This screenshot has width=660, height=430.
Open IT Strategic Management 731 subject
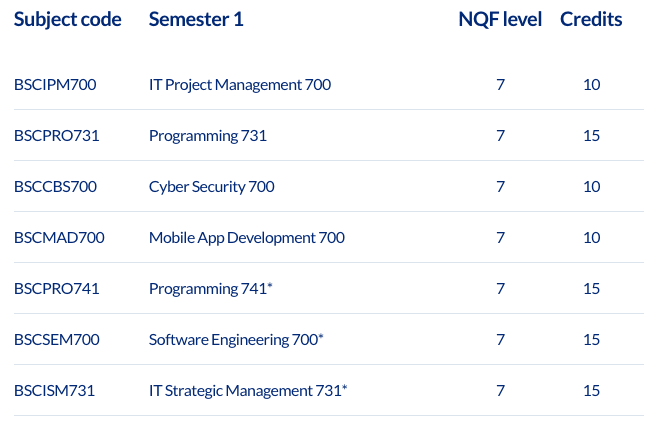point(248,390)
